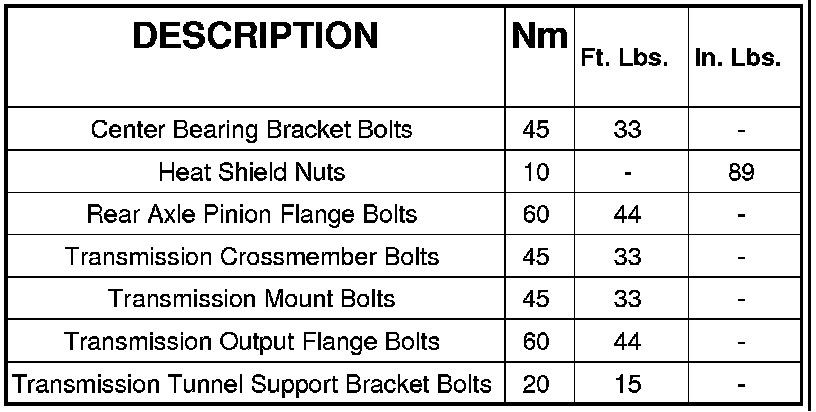Click the 89 In. Lbs. value
This screenshot has width=816, height=412.
click(741, 172)
